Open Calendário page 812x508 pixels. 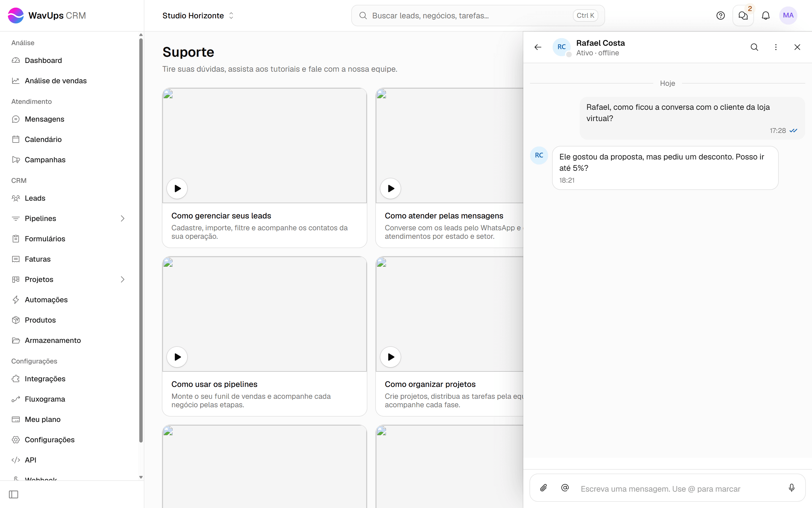[69, 139]
